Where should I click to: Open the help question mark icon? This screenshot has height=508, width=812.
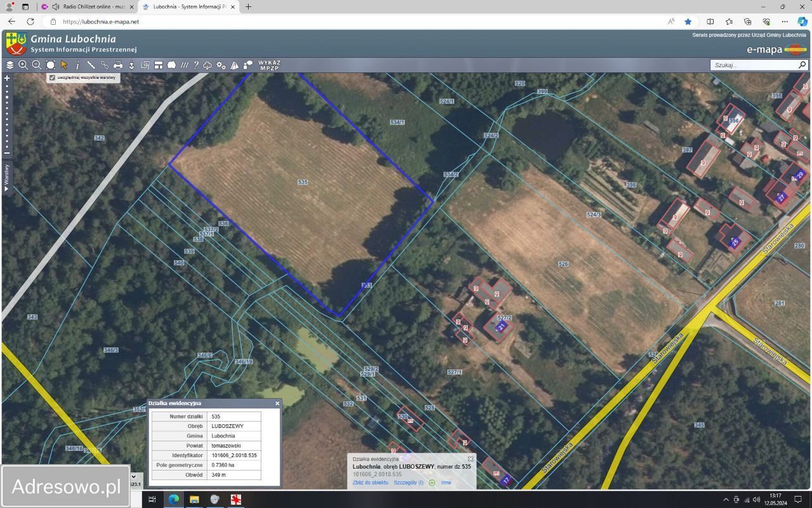[x=196, y=65]
